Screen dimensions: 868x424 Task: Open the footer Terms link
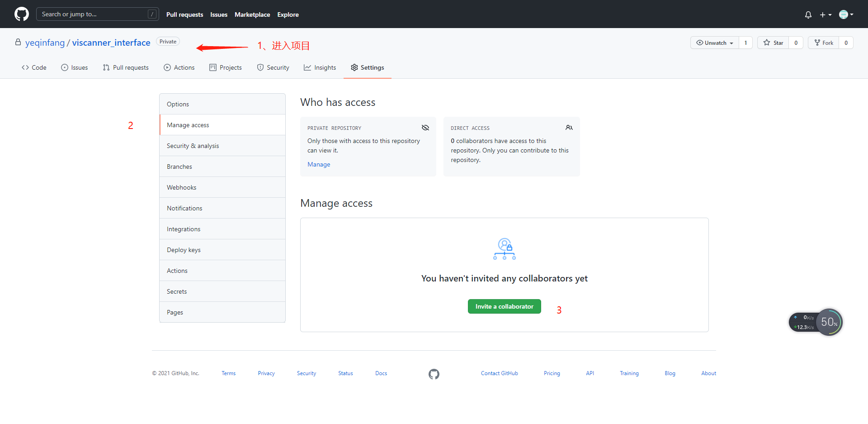229,373
